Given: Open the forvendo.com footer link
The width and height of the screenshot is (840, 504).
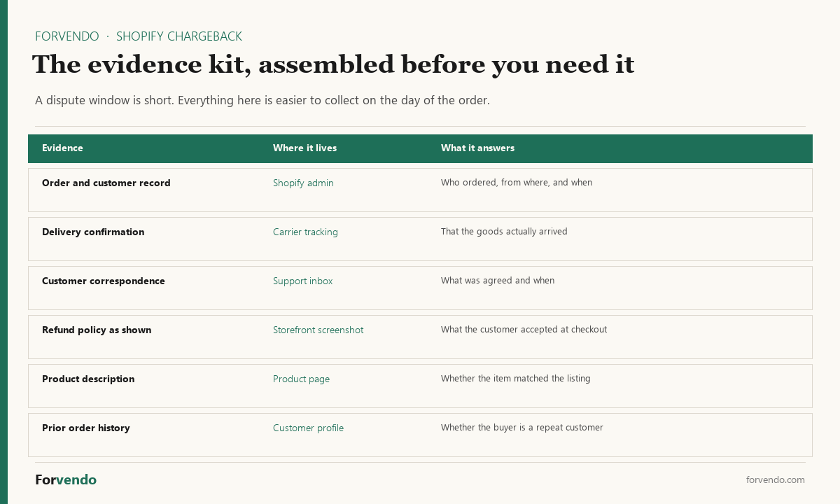Looking at the screenshot, I should coord(776,479).
